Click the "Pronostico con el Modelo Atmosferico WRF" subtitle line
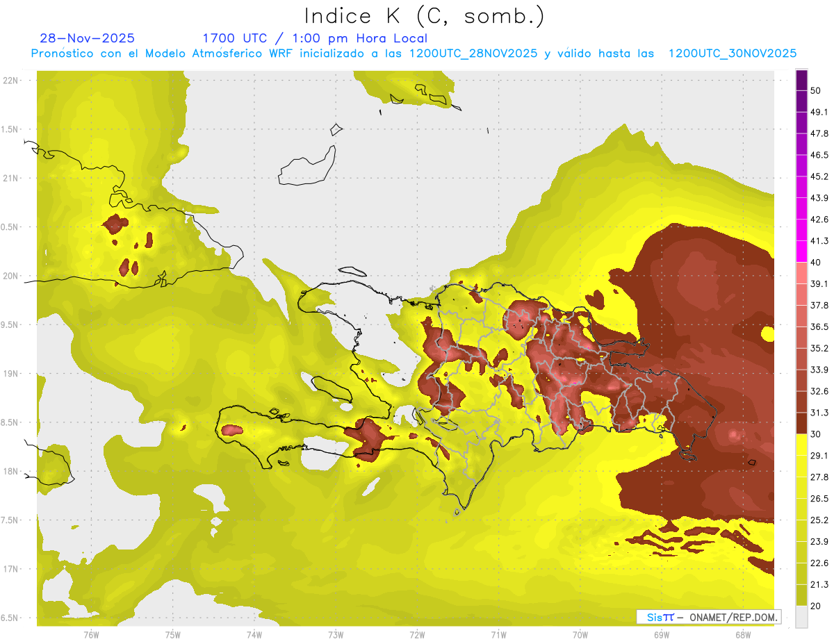 pos(414,53)
